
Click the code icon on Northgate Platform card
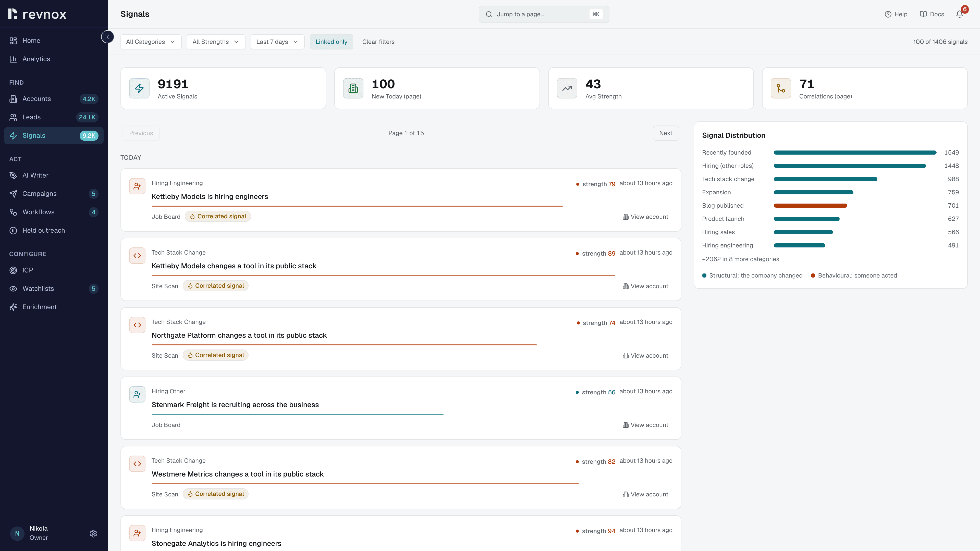tap(137, 325)
